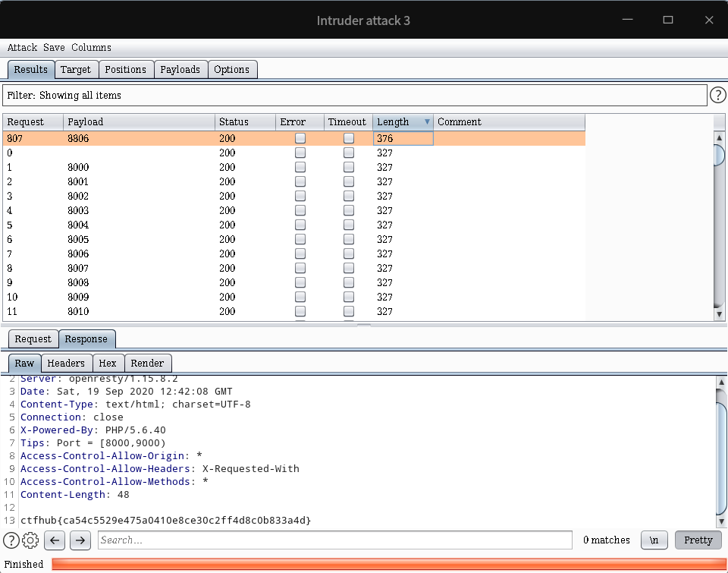The height and width of the screenshot is (573, 728).
Task: Sort by the Request column header
Action: (33, 121)
